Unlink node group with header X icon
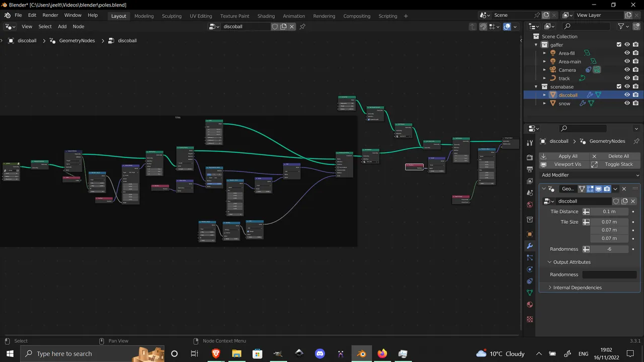 (x=292, y=27)
